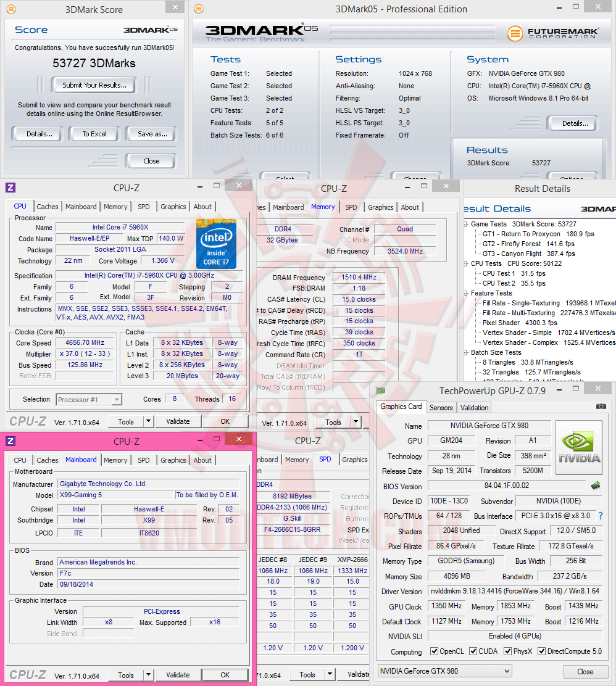The height and width of the screenshot is (686, 616).
Task: Click OK in the pink Mainboard CPU-Z window
Action: tap(225, 675)
